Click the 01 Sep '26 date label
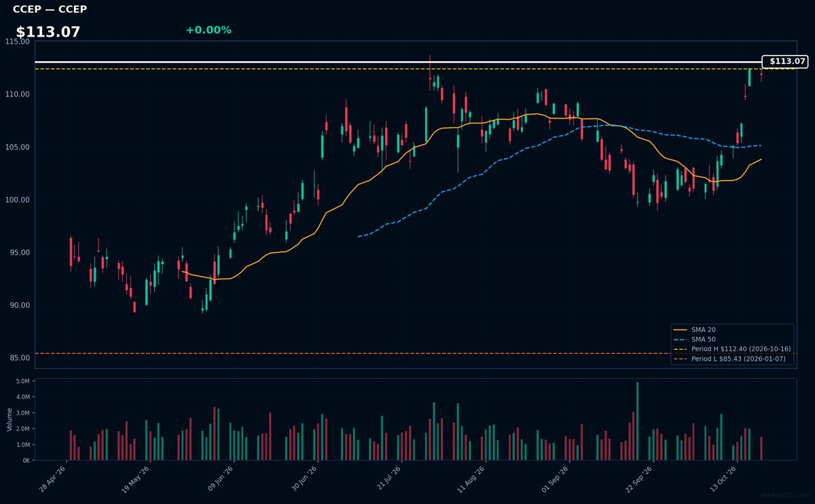The height and width of the screenshot is (504, 815). coord(555,479)
